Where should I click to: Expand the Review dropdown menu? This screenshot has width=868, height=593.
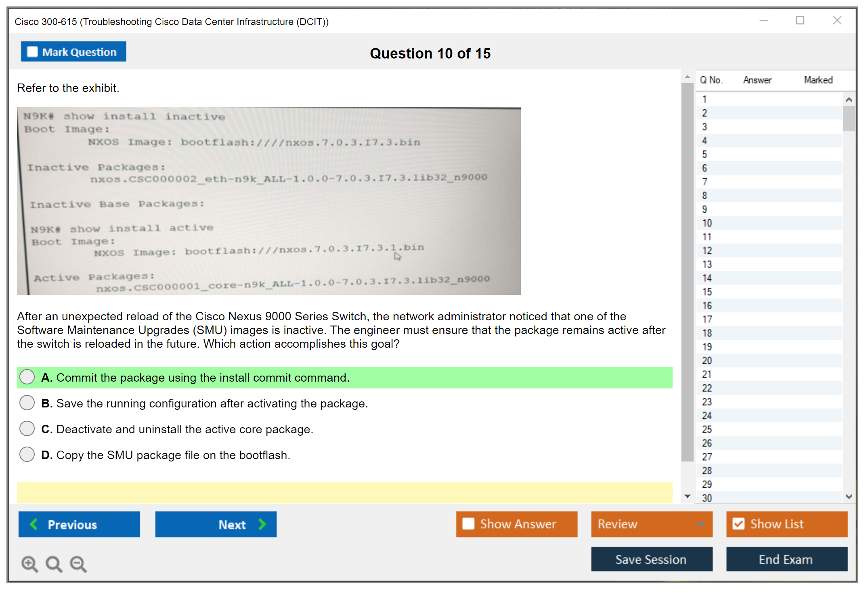pyautogui.click(x=700, y=524)
